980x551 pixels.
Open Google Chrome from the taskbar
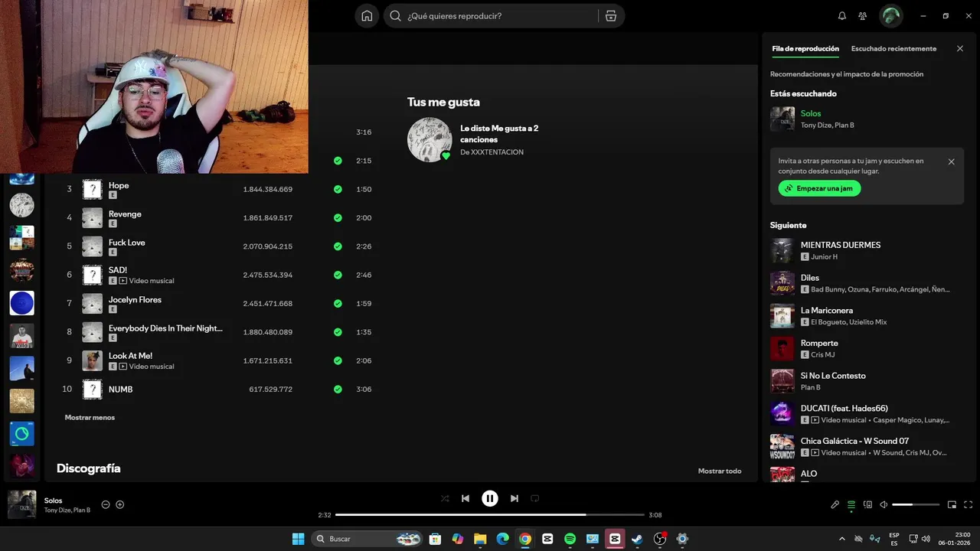click(524, 539)
